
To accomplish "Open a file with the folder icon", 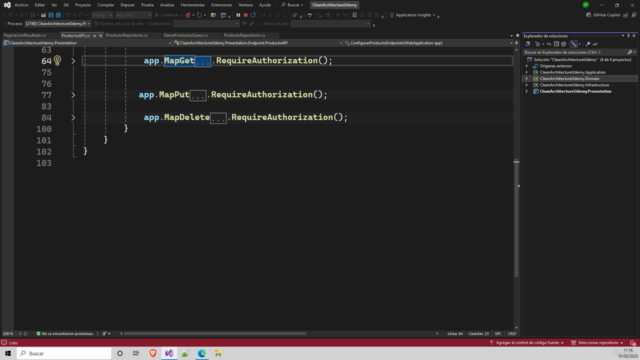I will (43, 15).
